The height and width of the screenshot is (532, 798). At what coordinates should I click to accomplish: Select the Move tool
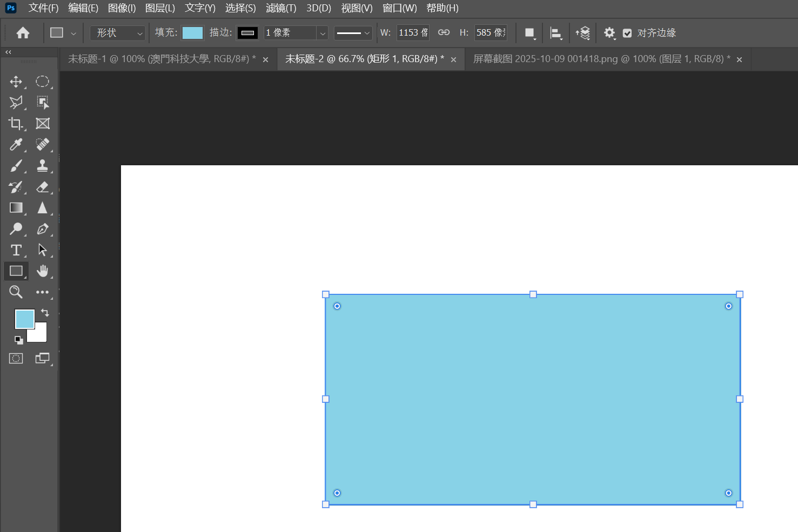(16, 82)
